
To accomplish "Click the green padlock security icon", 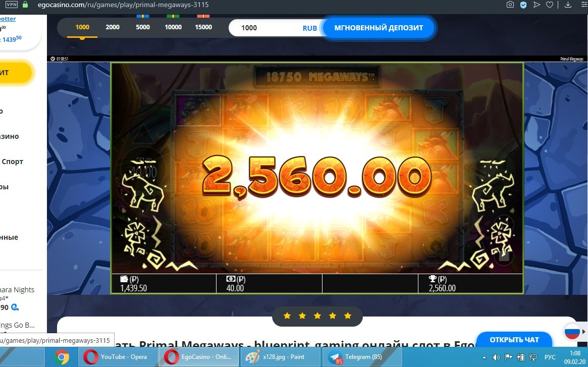I will (x=26, y=5).
